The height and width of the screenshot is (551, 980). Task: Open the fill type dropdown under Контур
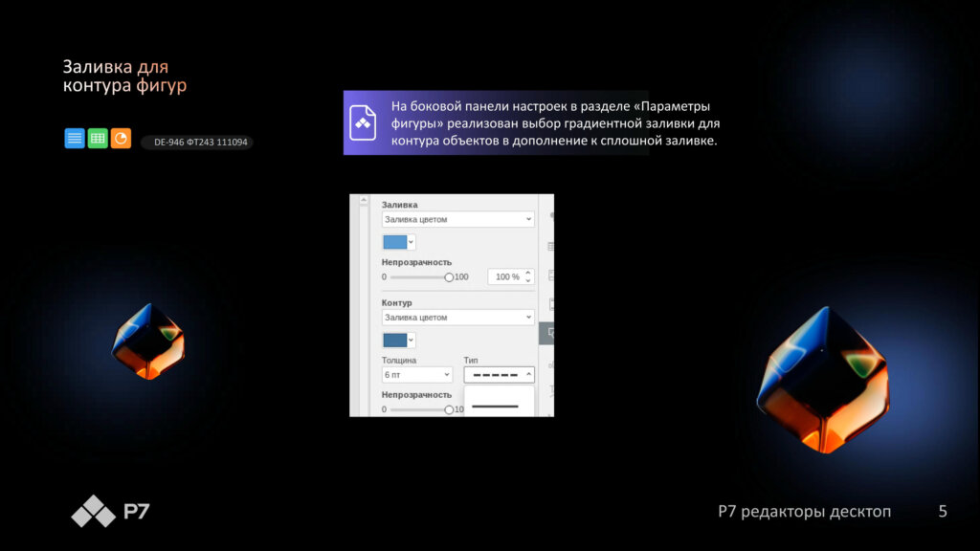point(457,317)
